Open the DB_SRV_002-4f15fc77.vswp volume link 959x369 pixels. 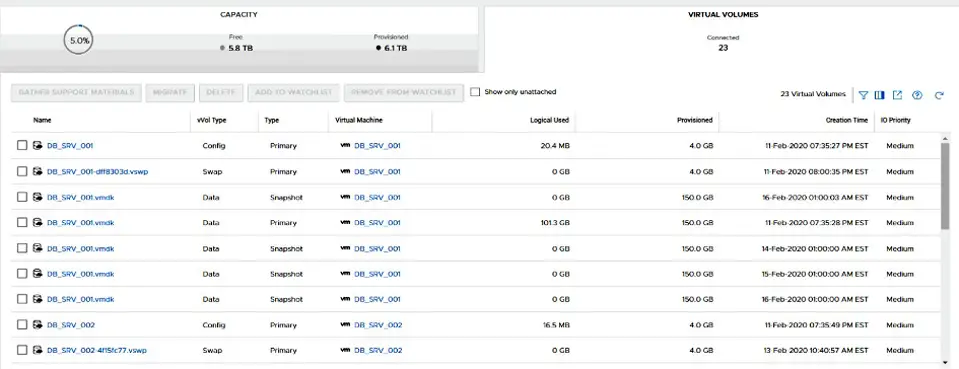coord(97,351)
